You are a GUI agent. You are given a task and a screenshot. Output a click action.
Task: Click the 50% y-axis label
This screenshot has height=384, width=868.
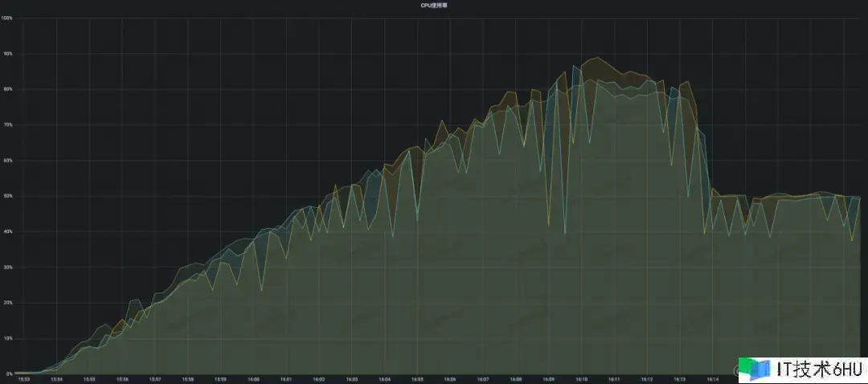point(6,196)
